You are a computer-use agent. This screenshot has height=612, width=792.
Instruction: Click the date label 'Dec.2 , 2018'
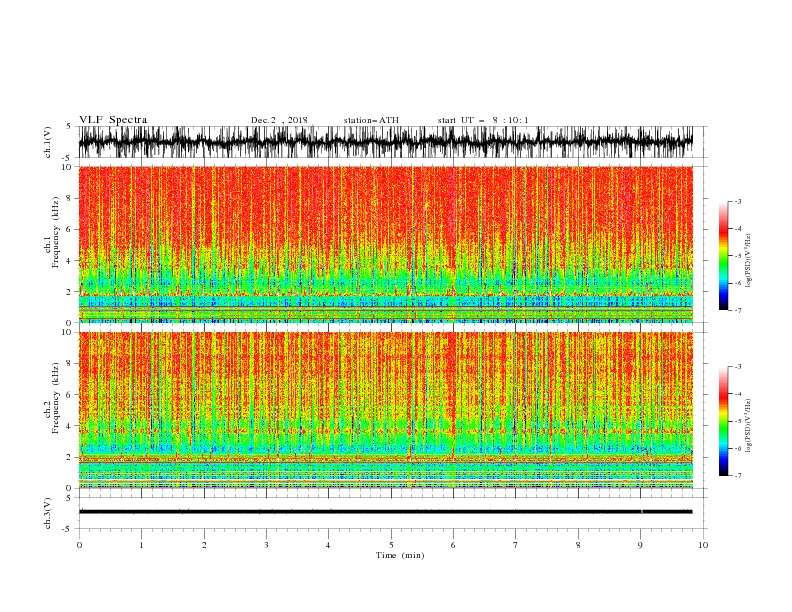point(279,120)
